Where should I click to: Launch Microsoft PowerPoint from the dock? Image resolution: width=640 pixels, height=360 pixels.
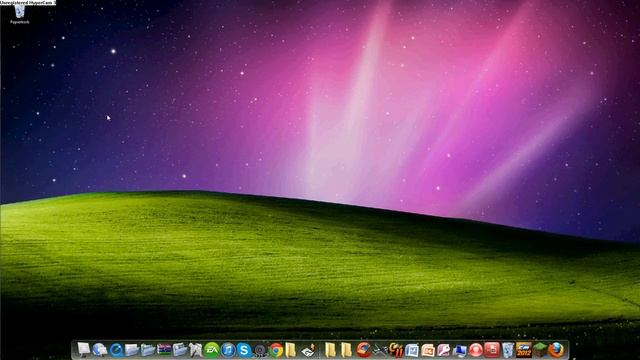pyautogui.click(x=428, y=350)
